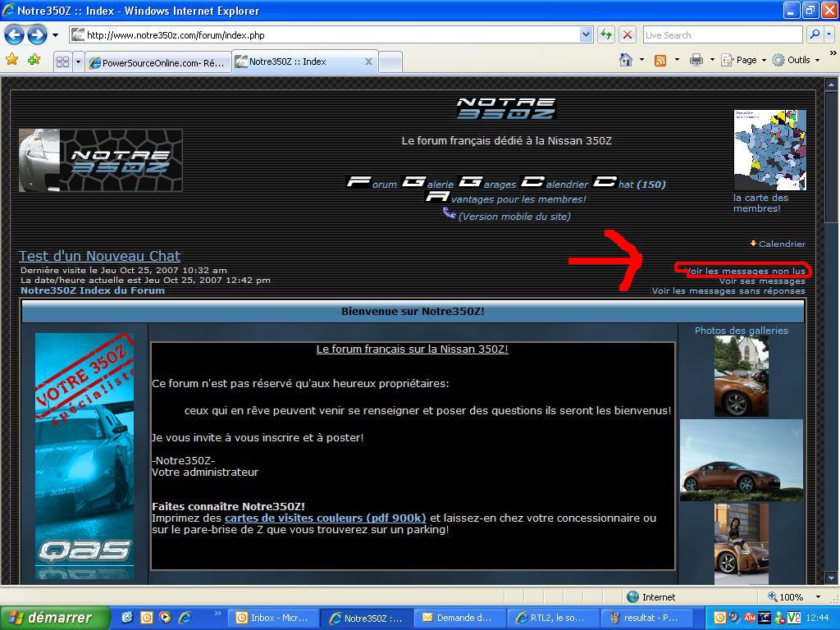Open a new blank tab
Screen dimensions: 840x630
pos(391,62)
